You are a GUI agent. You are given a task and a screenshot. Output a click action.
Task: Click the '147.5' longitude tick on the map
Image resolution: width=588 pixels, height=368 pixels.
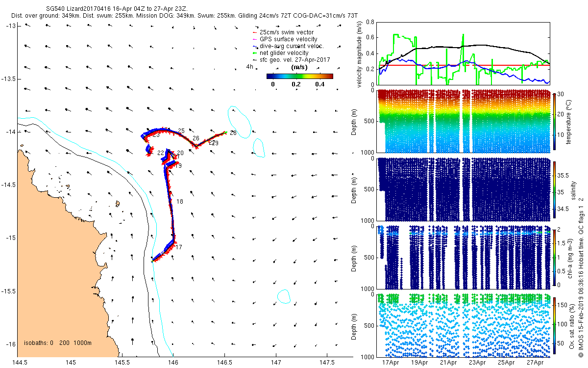(327, 363)
